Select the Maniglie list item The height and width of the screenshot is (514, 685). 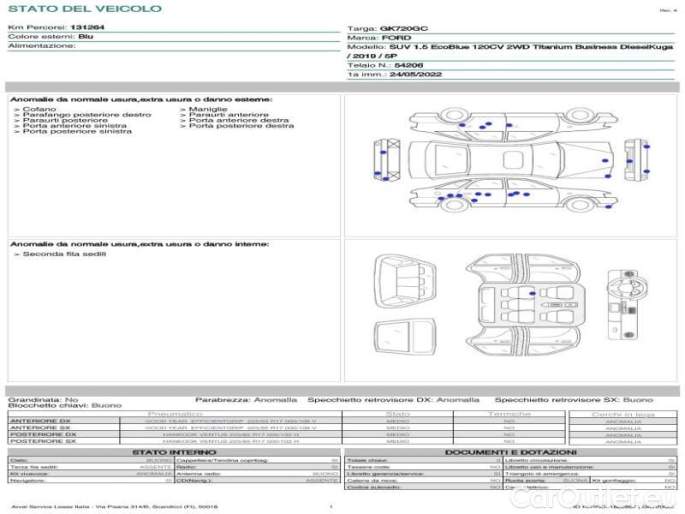[x=208, y=109]
